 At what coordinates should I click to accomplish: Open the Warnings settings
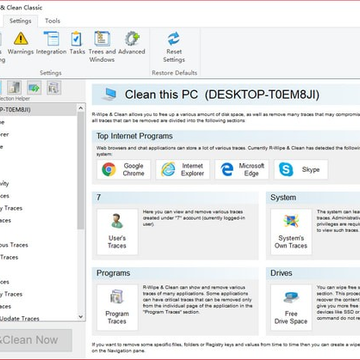coord(21,43)
